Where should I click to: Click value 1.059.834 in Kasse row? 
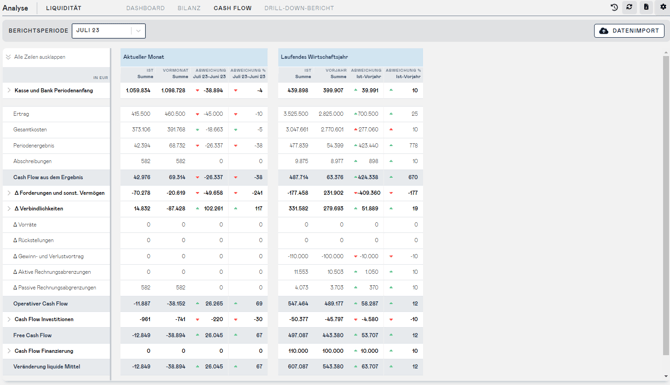pyautogui.click(x=138, y=91)
